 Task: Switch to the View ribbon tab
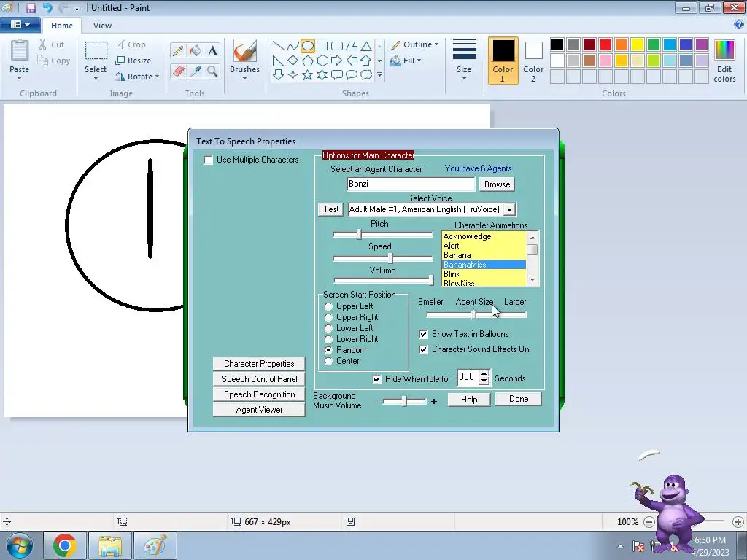click(x=102, y=26)
